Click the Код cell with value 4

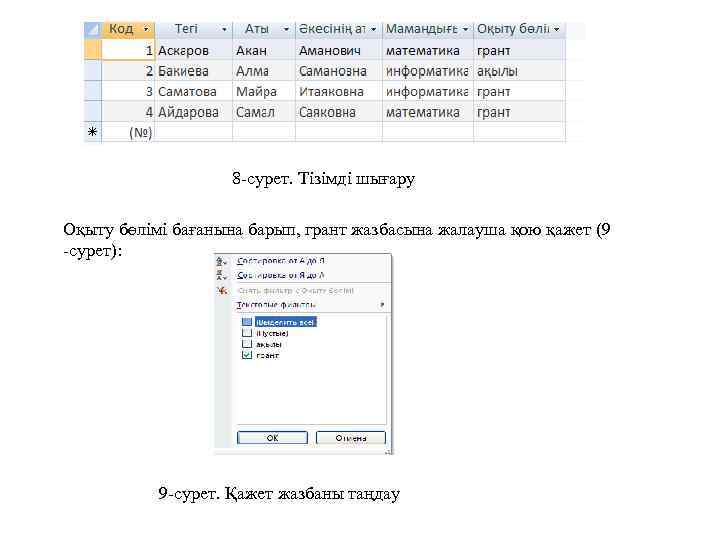128,112
